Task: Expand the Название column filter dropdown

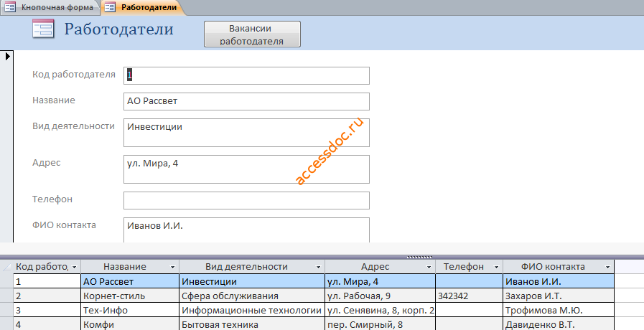Action: point(173,267)
